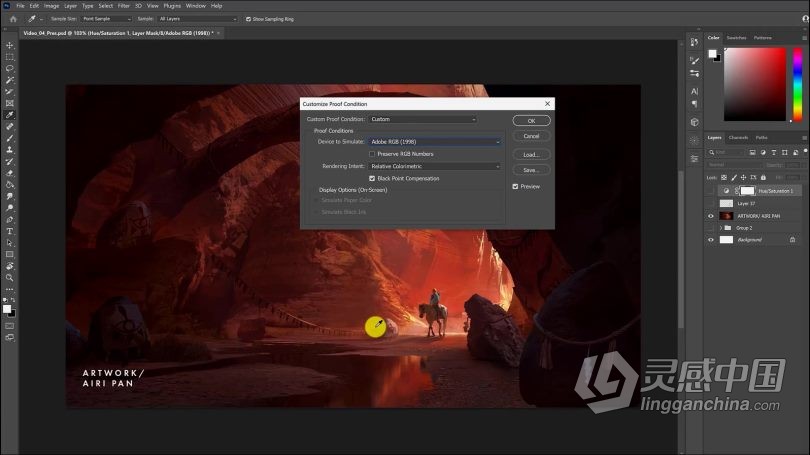Open the Brush Settings panel icon

[694, 61]
